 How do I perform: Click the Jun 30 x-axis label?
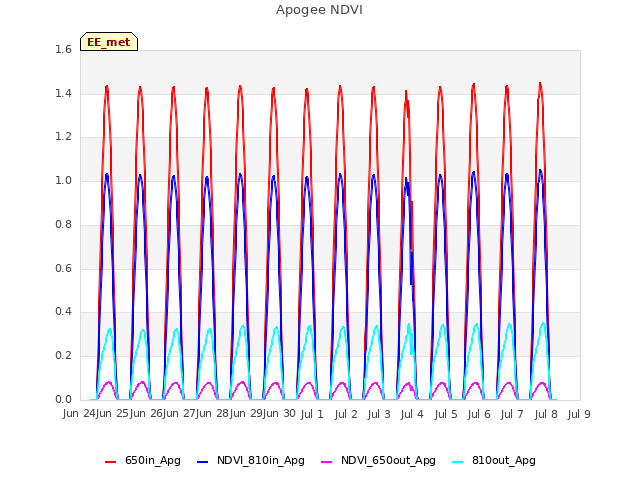(x=279, y=414)
